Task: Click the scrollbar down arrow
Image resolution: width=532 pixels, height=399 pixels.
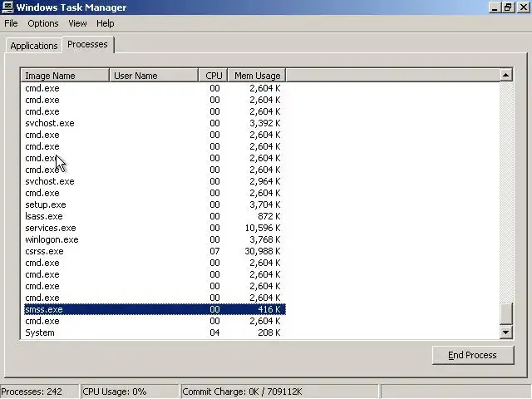Action: [506, 332]
